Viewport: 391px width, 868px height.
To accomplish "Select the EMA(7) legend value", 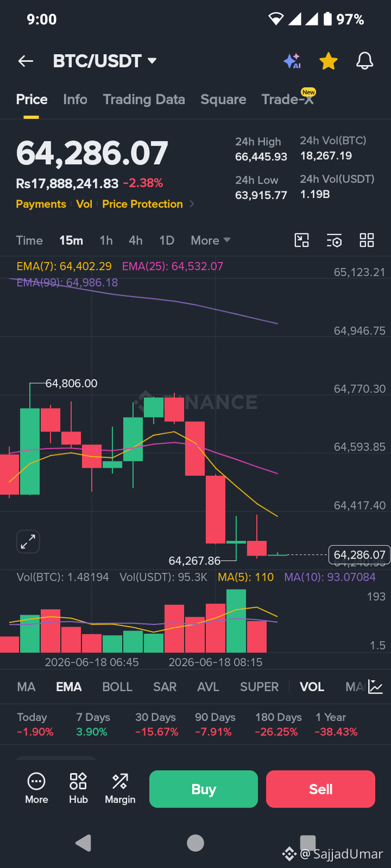I will click(64, 266).
